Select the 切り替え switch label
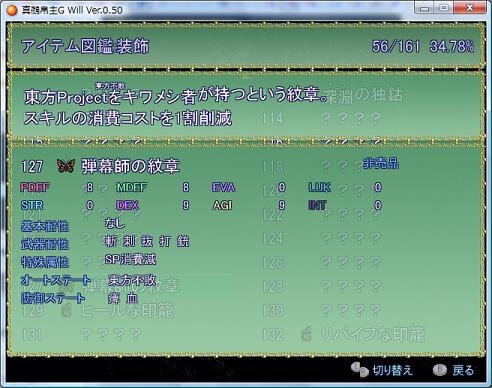Screen dimensions: 492x388 pyautogui.click(x=392, y=370)
